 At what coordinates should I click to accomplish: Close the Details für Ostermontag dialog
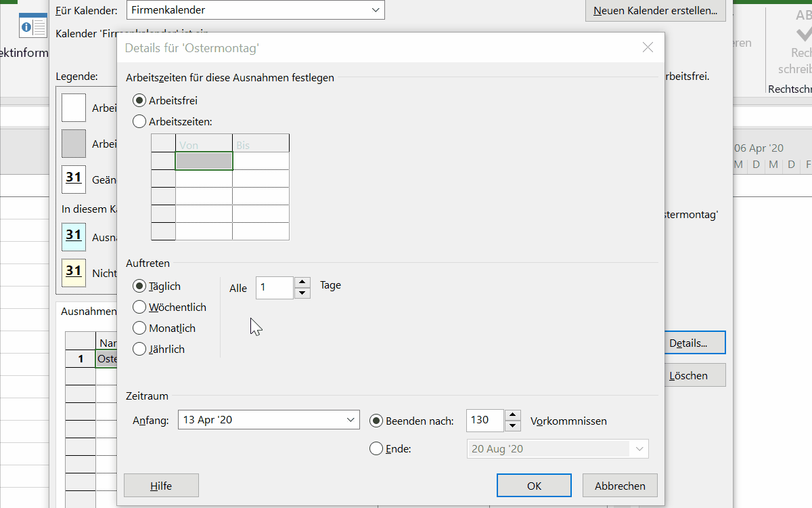point(648,47)
